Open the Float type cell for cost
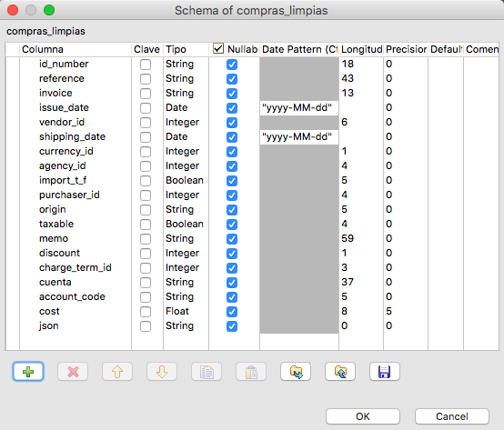The width and height of the screenshot is (504, 430). (186, 311)
